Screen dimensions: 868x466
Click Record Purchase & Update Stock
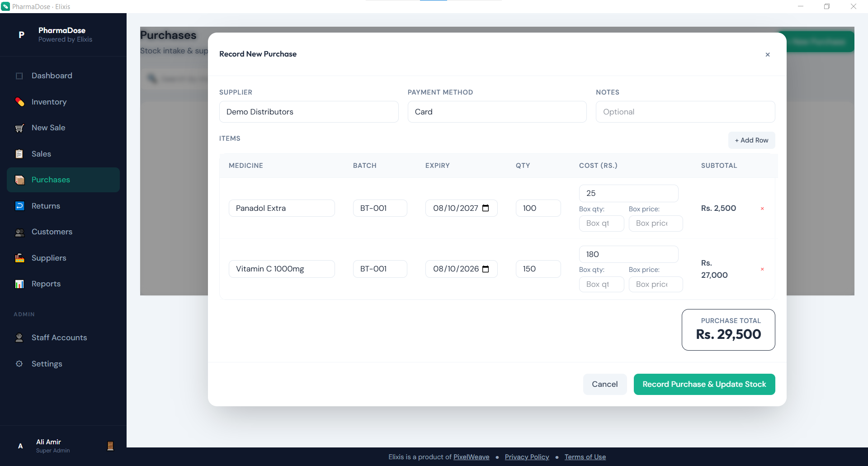(704, 384)
